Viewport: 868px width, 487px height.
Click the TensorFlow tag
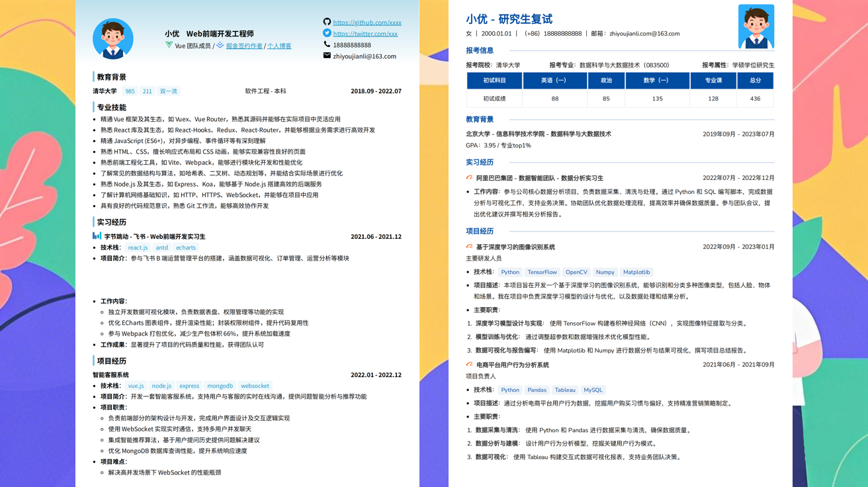pyautogui.click(x=542, y=272)
